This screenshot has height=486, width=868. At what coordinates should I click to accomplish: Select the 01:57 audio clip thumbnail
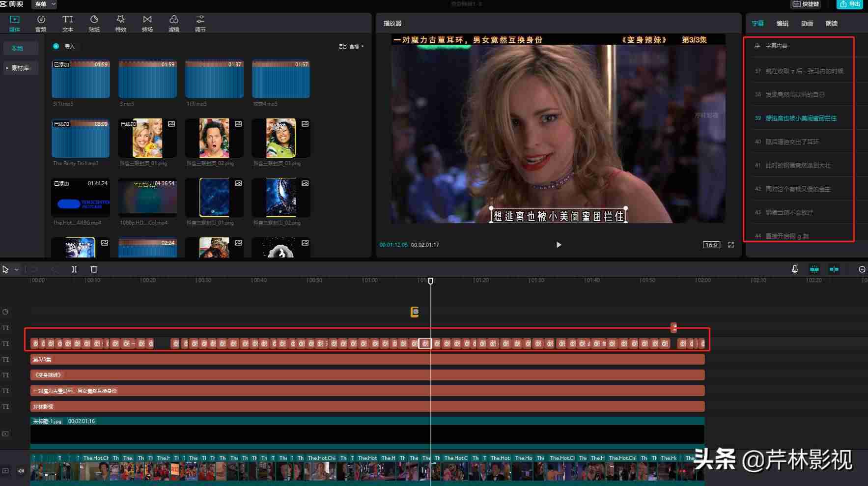point(281,79)
